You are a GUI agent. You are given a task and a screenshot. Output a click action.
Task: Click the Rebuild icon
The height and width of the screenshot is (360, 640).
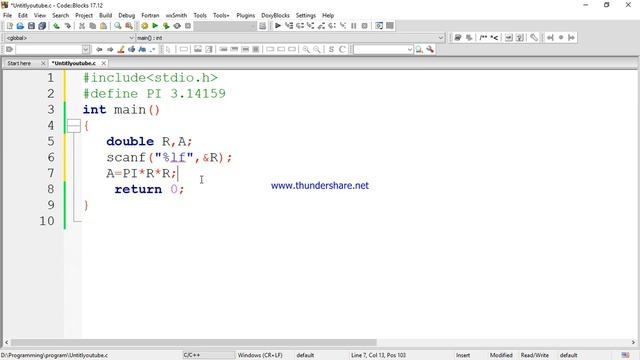(177, 26)
